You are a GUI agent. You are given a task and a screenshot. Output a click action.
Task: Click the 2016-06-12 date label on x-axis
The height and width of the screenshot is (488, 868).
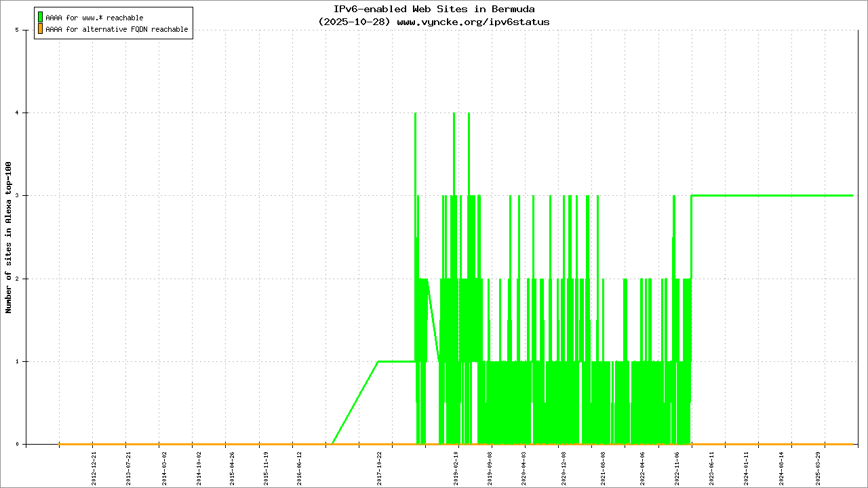click(x=299, y=466)
